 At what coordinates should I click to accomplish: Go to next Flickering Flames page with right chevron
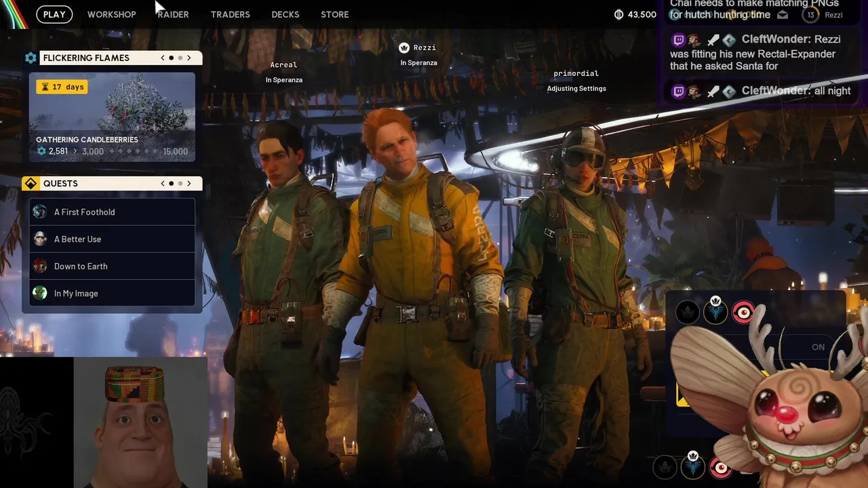189,58
